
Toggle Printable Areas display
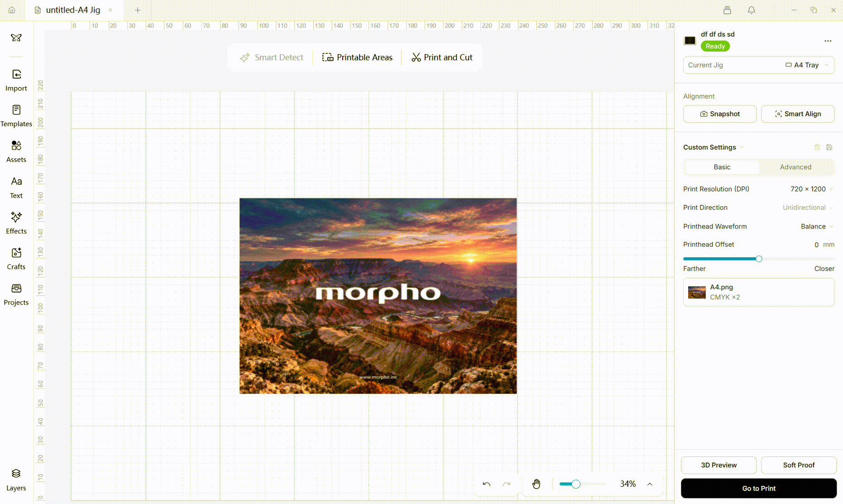coord(357,57)
